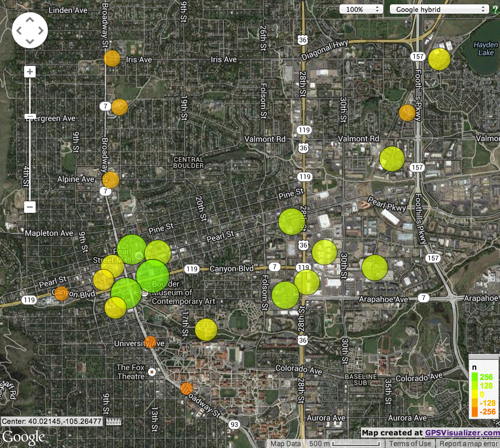
Task: Pan the map left with arrow control
Action: click(19, 31)
